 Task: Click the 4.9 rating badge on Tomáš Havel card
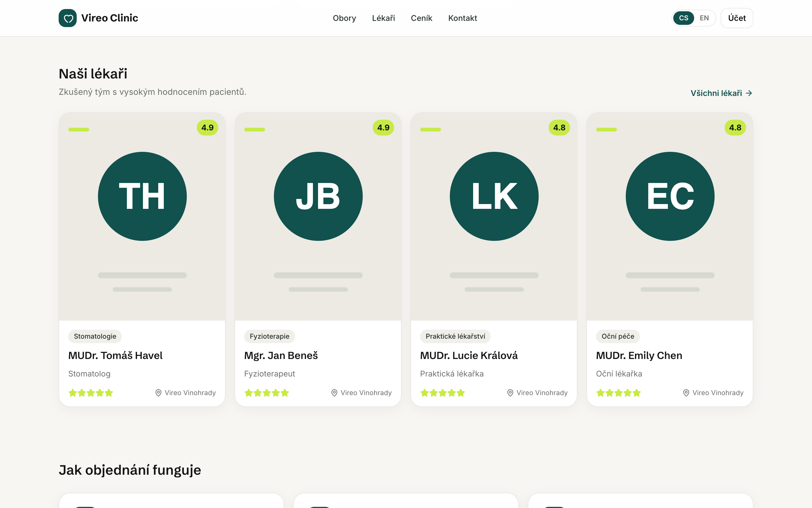[x=207, y=128]
